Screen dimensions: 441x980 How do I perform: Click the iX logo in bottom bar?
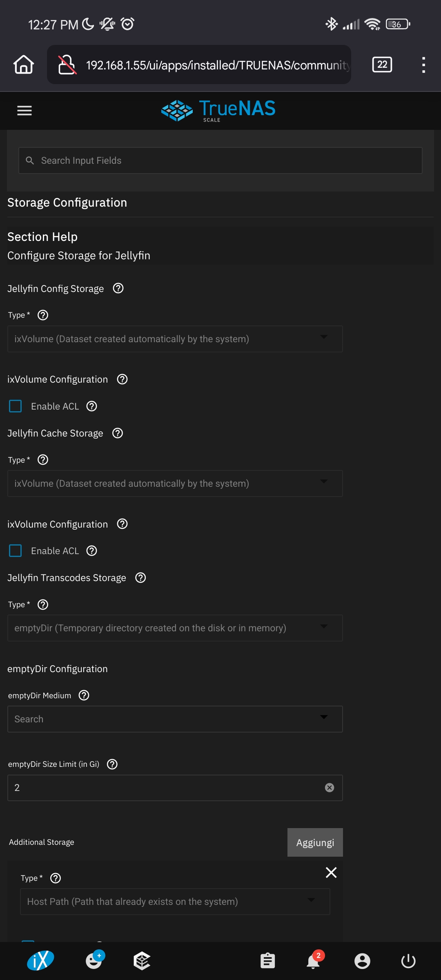click(x=40, y=961)
